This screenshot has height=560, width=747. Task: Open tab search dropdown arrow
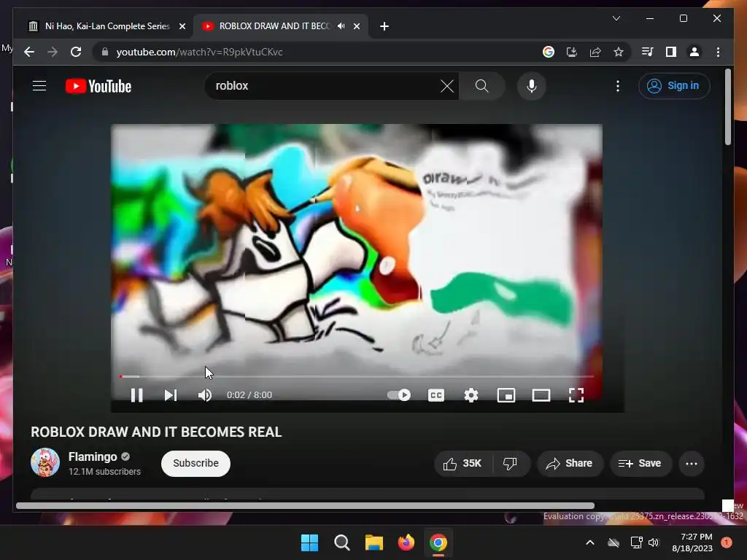click(616, 18)
